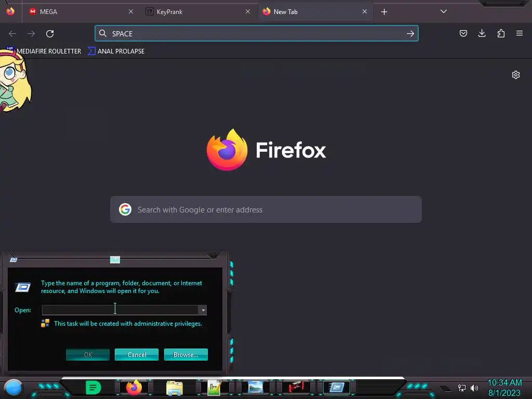Reload the current page
The image size is (532, 399).
(50, 34)
